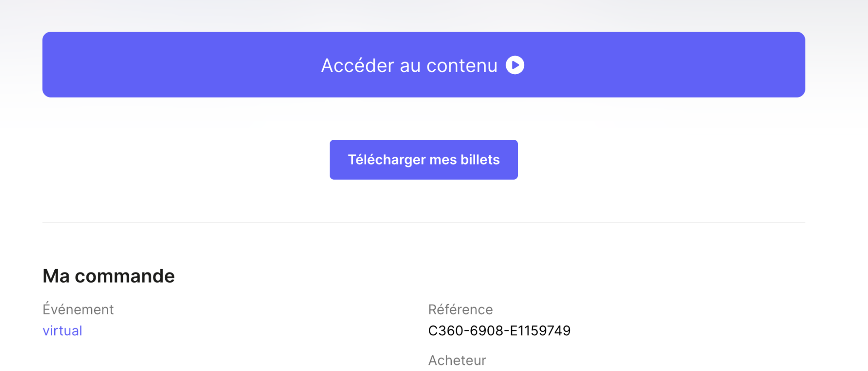Image resolution: width=868 pixels, height=371 pixels.
Task: Click the "Événement" field label
Action: click(78, 309)
